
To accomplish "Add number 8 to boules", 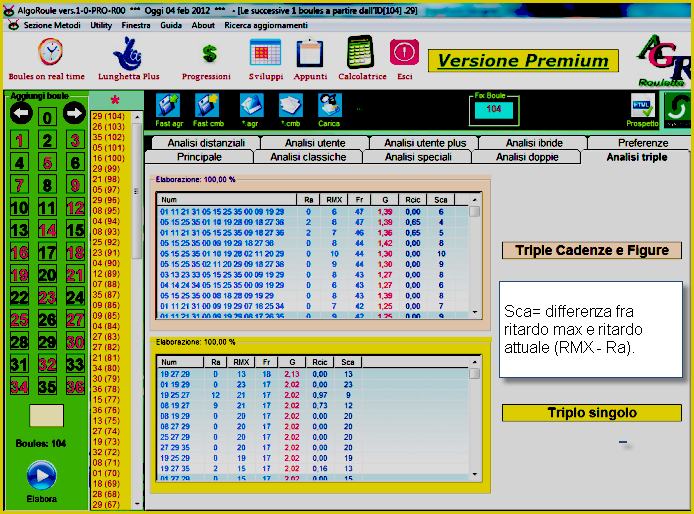I will click(x=47, y=185).
